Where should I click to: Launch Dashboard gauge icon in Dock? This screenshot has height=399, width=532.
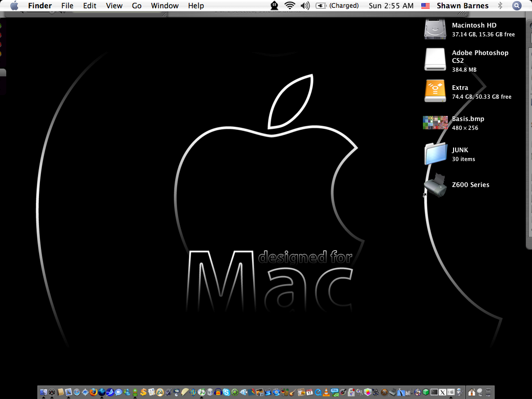[x=52, y=393]
